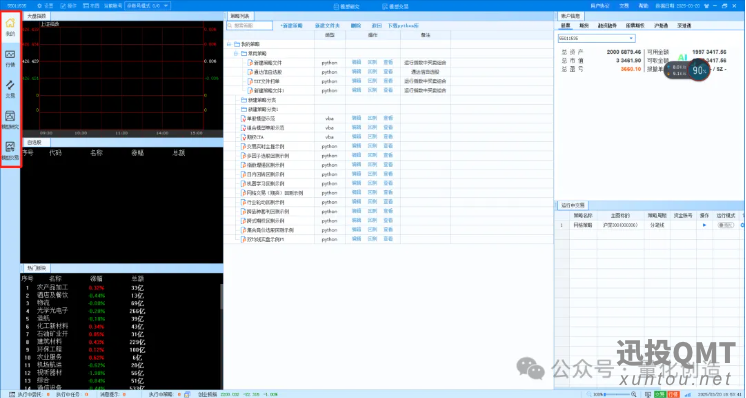
Task: Click folder icon of 新建策略分类1
Action: point(244,109)
